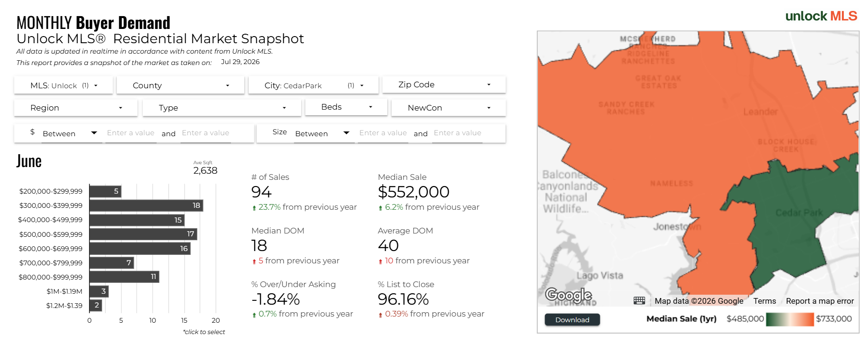Image resolution: width=868 pixels, height=345 pixels.
Task: Open the Beds filter dropdown
Action: coord(346,107)
